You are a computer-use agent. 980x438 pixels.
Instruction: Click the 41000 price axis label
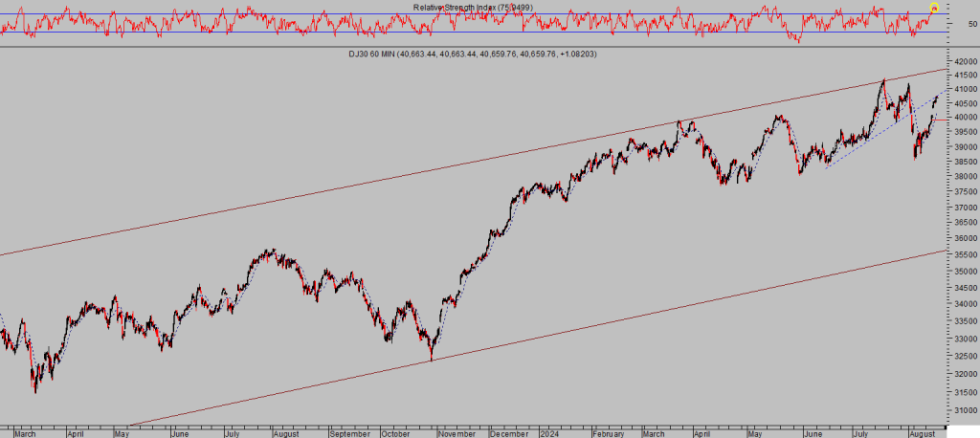pos(965,89)
